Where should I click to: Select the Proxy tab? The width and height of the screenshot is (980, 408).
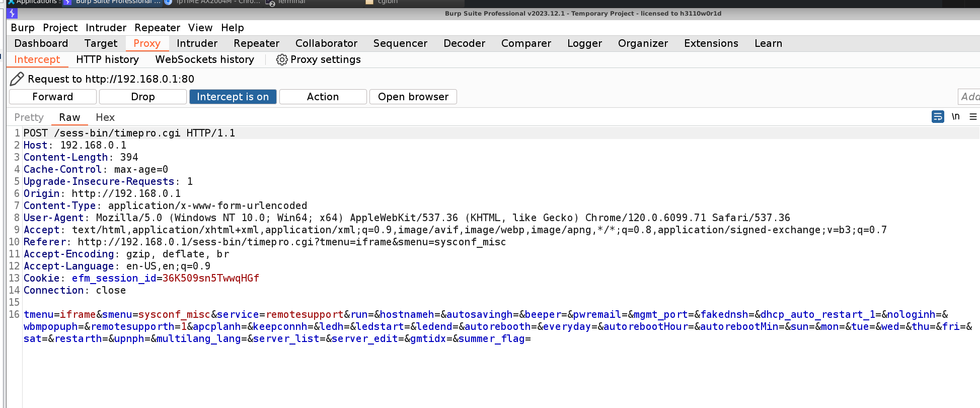(x=147, y=43)
